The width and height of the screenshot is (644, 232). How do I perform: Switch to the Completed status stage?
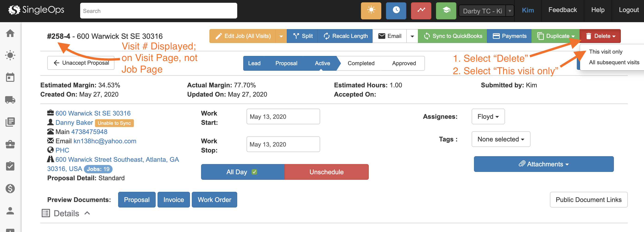click(361, 63)
